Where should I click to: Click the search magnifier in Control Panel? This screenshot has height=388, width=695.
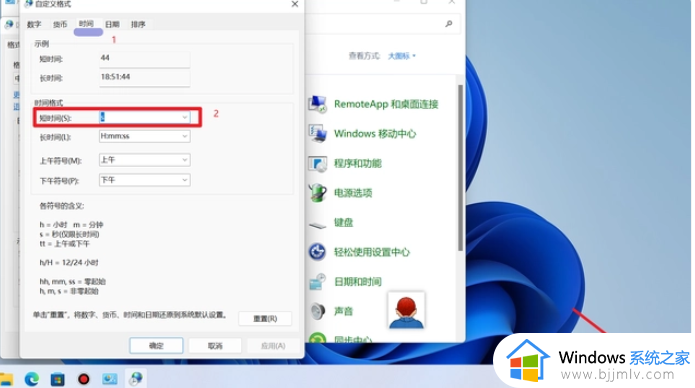pos(449,24)
